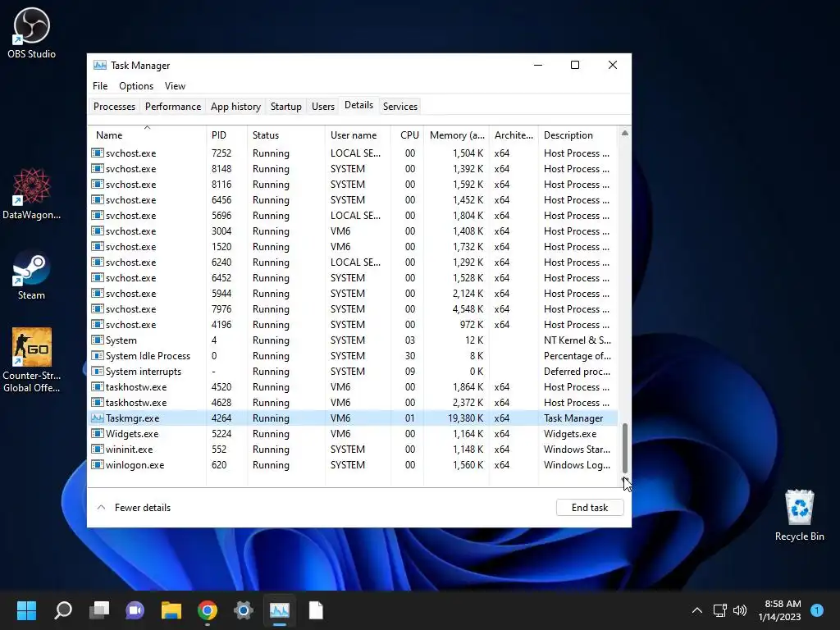The width and height of the screenshot is (840, 630).
Task: Click the System Idle Process icon
Action: 97,356
